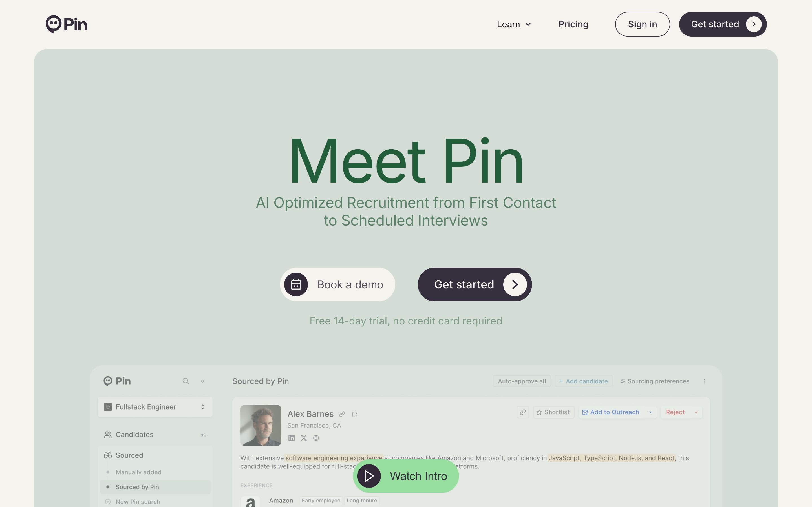This screenshot has width=812, height=507.
Task: Click the three-dot more options icon
Action: coord(704,381)
